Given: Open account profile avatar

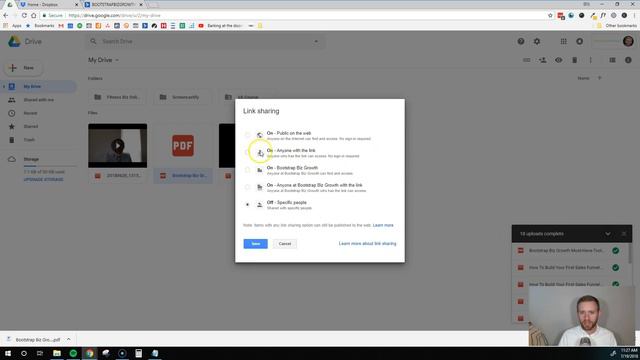Looking at the screenshot, I should (x=628, y=41).
